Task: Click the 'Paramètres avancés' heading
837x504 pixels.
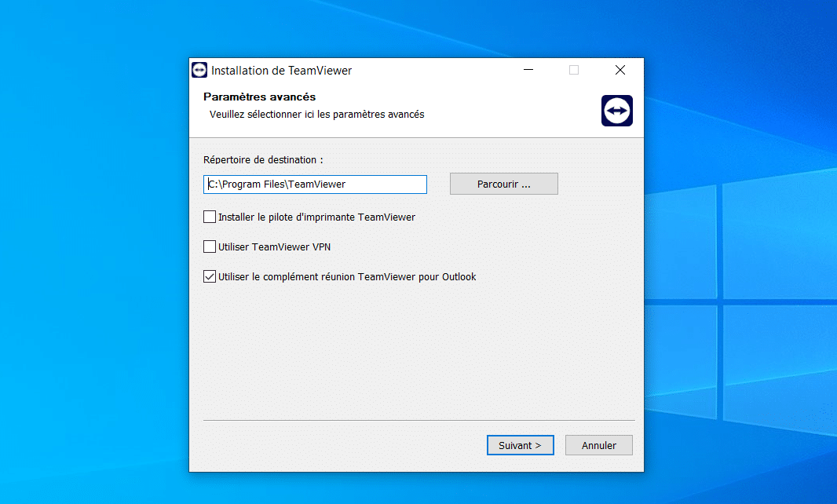Action: [x=259, y=97]
